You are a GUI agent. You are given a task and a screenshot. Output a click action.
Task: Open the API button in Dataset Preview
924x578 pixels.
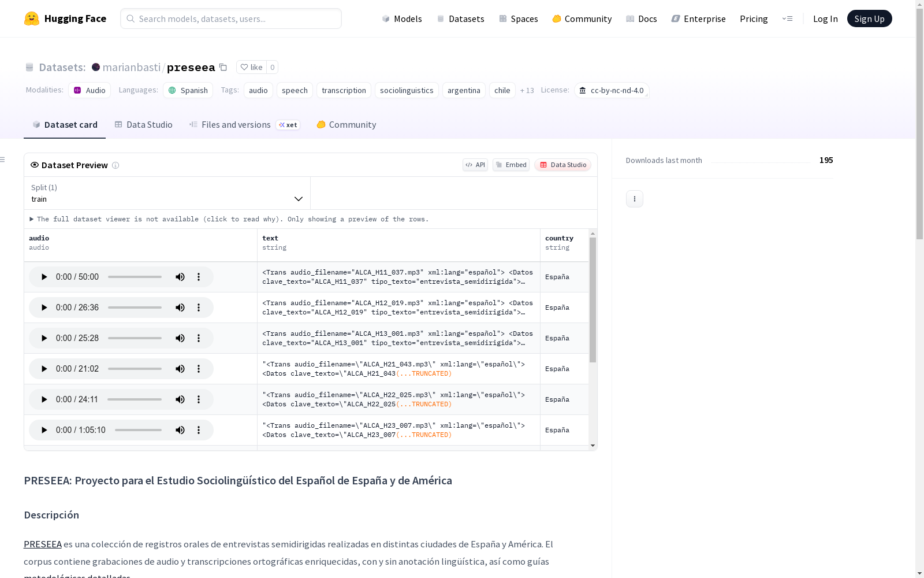[x=475, y=165]
